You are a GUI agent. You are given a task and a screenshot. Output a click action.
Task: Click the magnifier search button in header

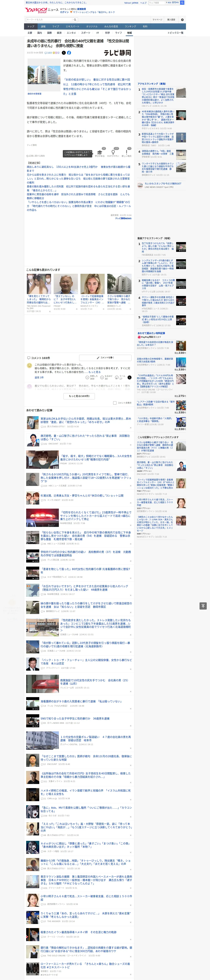[x=182, y=3]
